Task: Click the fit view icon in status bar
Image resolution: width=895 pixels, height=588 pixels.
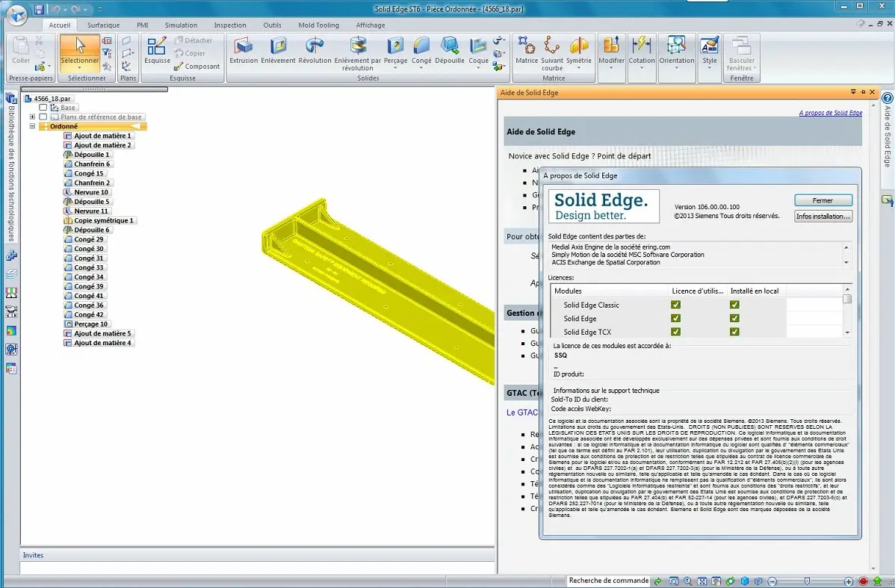Action: [x=702, y=581]
